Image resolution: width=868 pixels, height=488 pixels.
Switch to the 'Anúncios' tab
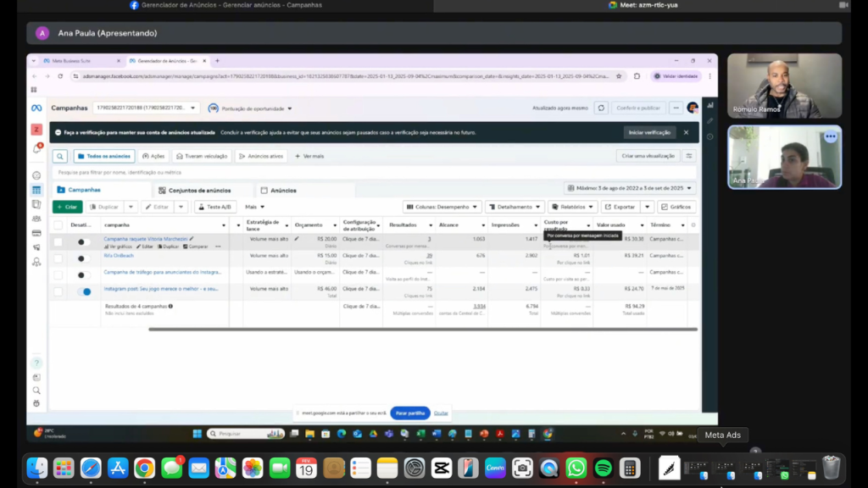click(279, 191)
